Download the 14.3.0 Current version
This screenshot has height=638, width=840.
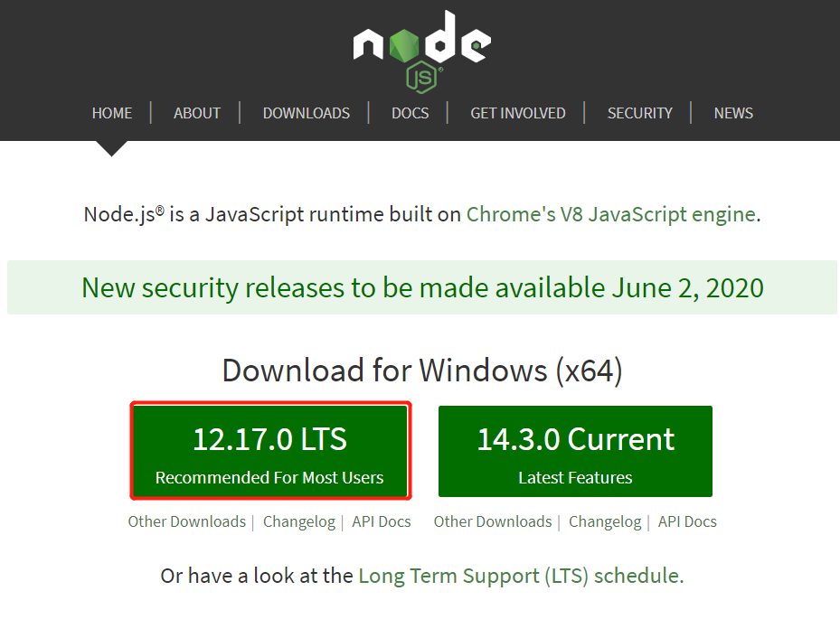tap(575, 451)
